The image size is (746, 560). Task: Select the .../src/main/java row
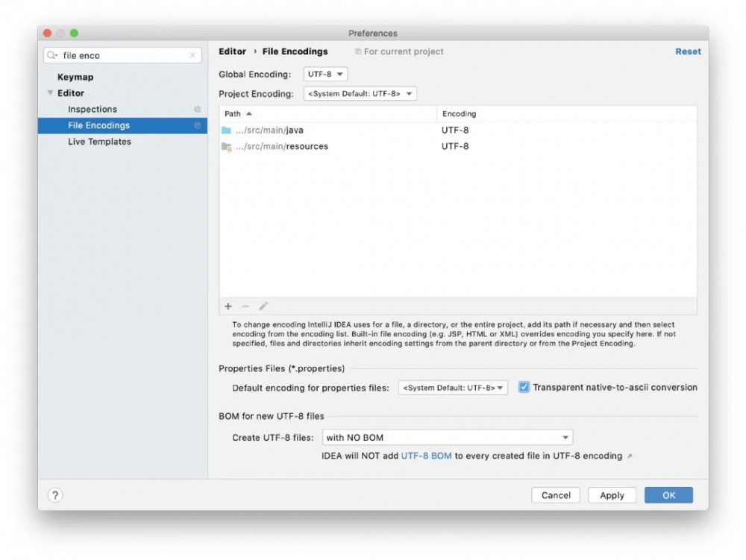(x=458, y=130)
